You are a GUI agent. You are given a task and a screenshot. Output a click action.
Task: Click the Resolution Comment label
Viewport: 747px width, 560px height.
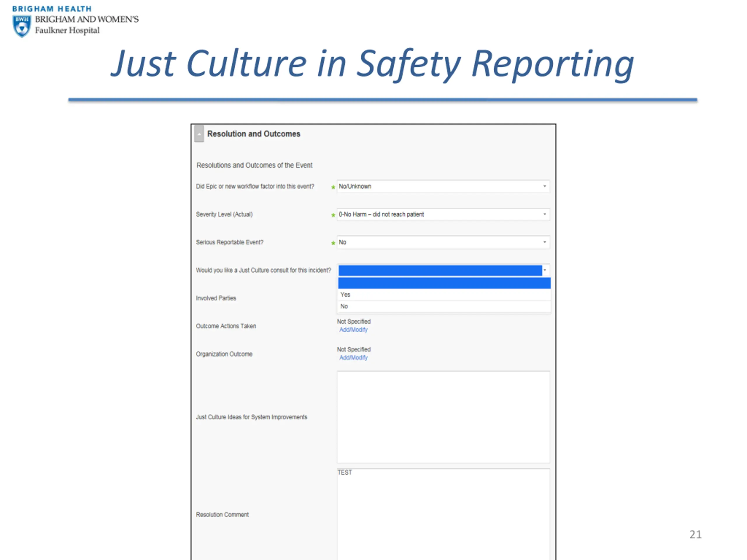(222, 515)
